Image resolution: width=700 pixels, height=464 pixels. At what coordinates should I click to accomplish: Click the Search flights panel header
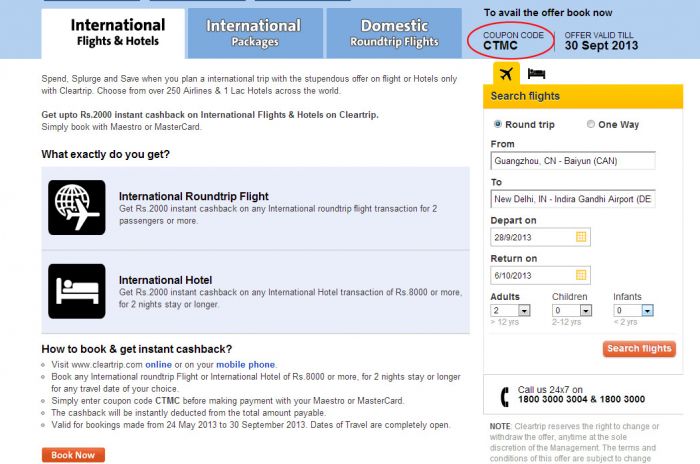click(583, 96)
